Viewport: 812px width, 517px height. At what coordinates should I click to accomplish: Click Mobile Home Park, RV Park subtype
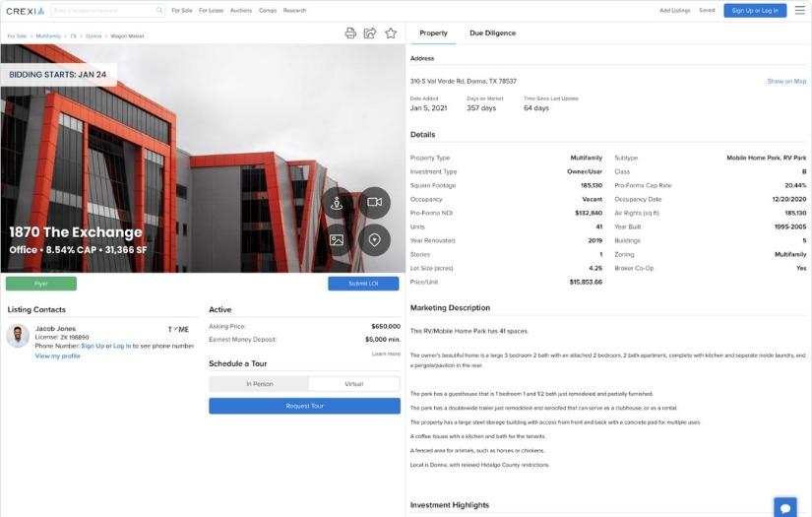pyautogui.click(x=767, y=158)
